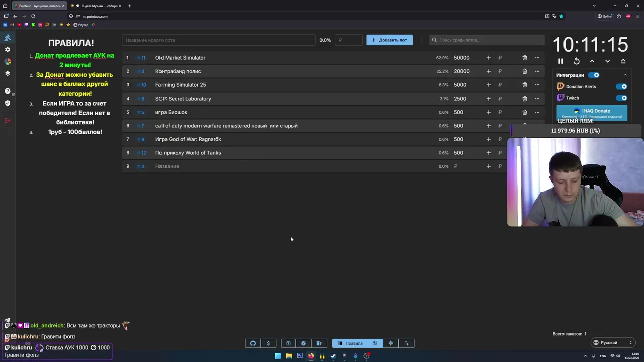Screen dimensions: 644x362
Task: Open the Русский language dropdown
Action: 613,343
